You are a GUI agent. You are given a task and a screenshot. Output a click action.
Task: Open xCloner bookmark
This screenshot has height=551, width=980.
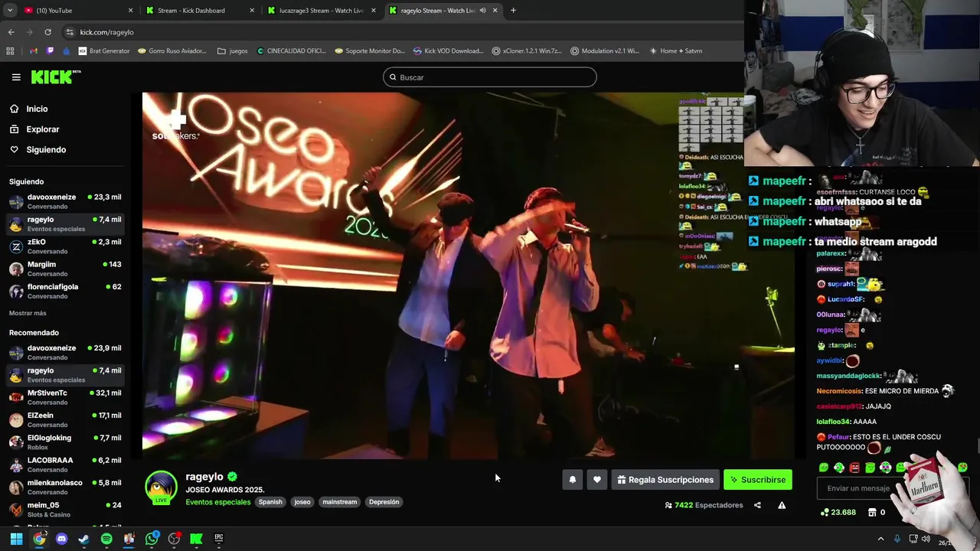[x=527, y=51]
